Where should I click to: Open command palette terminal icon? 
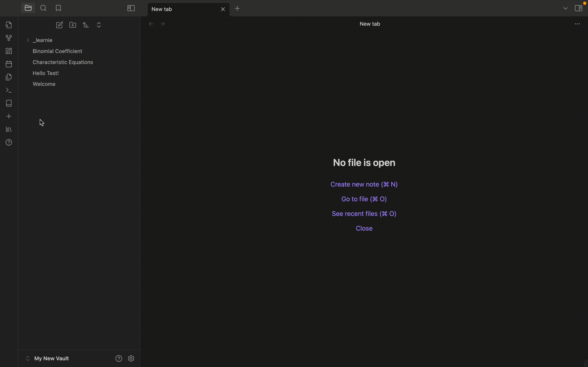[x=9, y=90]
